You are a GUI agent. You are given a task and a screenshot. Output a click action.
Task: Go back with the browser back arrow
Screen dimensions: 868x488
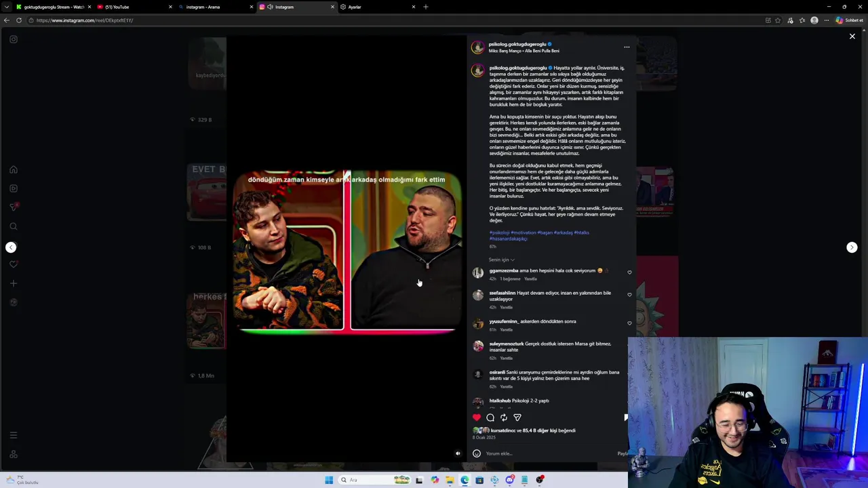[x=7, y=20]
